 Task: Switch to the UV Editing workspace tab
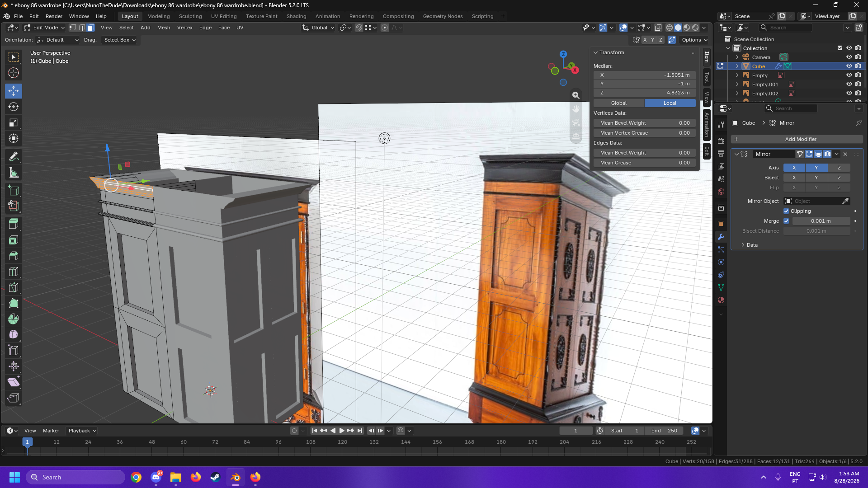[x=224, y=16]
